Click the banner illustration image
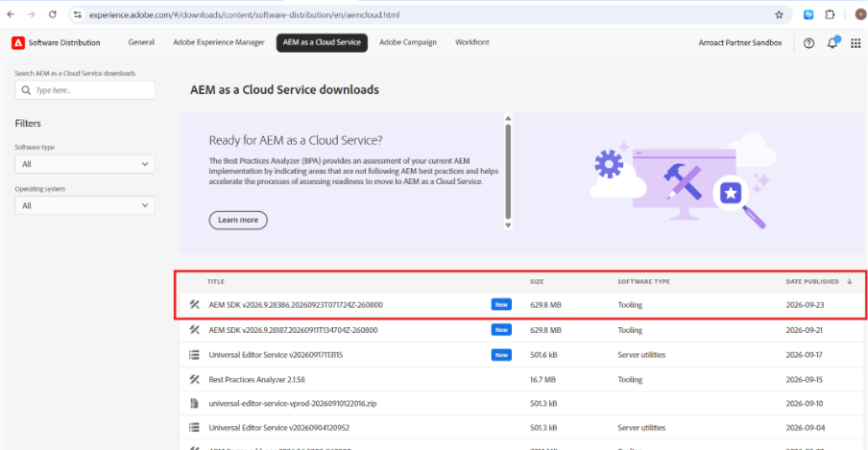 pos(685,180)
